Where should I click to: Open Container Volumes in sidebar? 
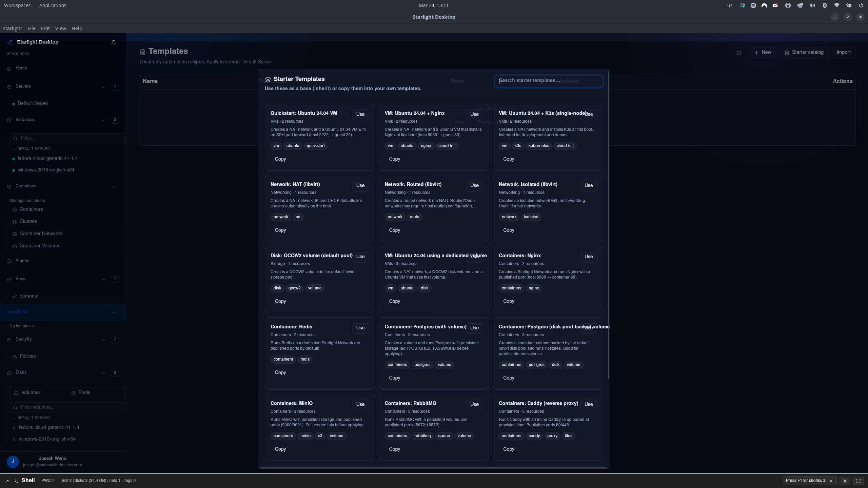[40, 246]
